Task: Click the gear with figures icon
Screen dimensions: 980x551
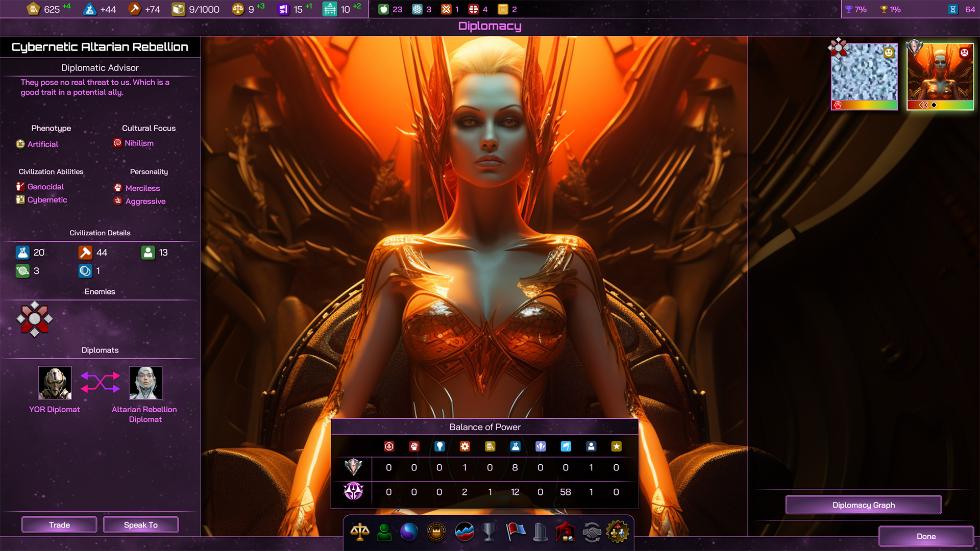Action: tap(618, 532)
